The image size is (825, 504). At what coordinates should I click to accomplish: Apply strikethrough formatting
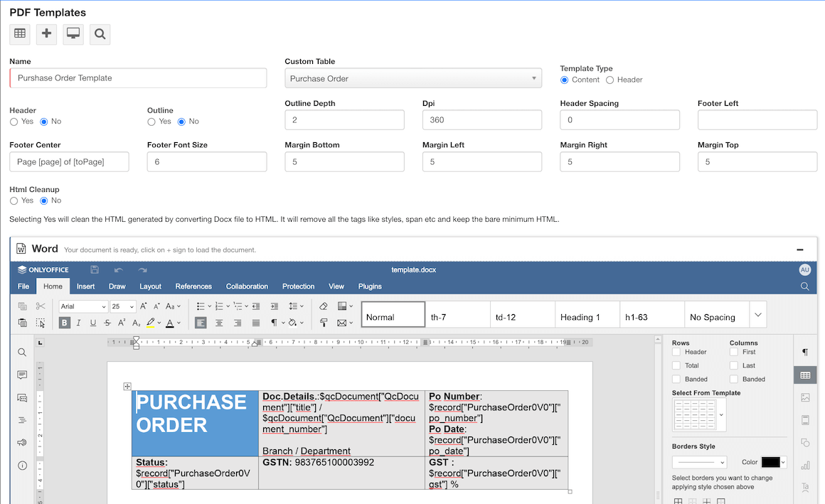click(107, 323)
